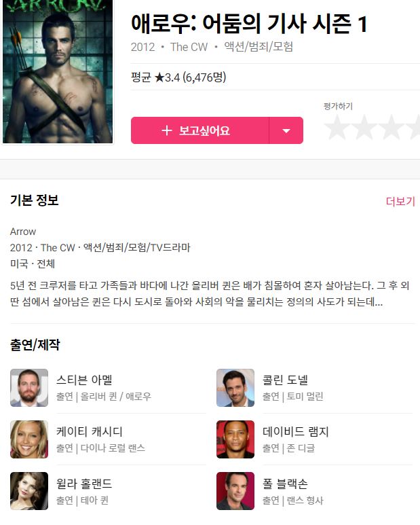Open cast member name 콜린 도넬

click(x=285, y=380)
